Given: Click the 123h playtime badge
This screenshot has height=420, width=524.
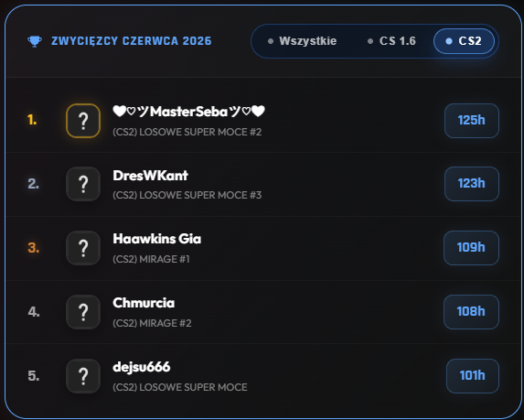Looking at the screenshot, I should (x=472, y=184).
